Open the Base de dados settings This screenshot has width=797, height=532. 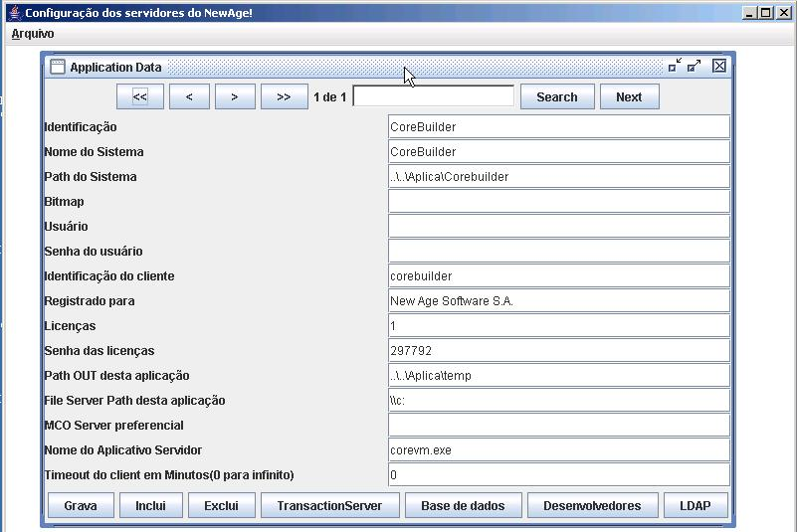pyautogui.click(x=463, y=505)
